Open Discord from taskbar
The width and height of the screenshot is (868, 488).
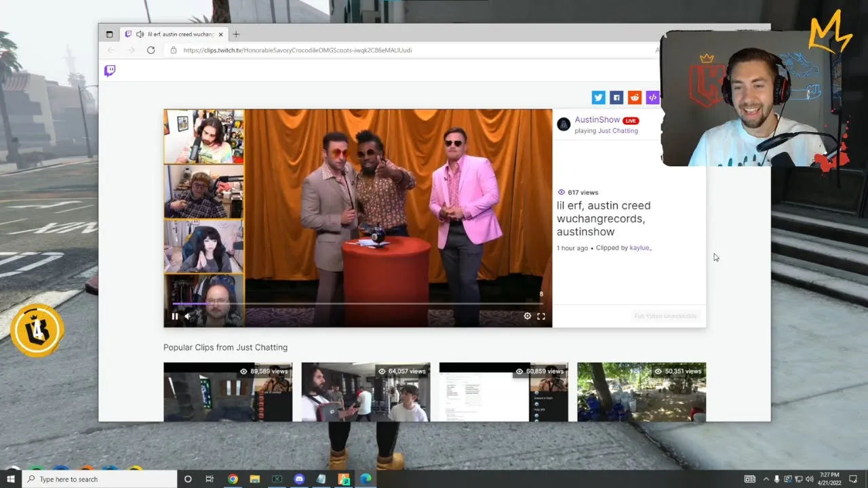pyautogui.click(x=299, y=479)
